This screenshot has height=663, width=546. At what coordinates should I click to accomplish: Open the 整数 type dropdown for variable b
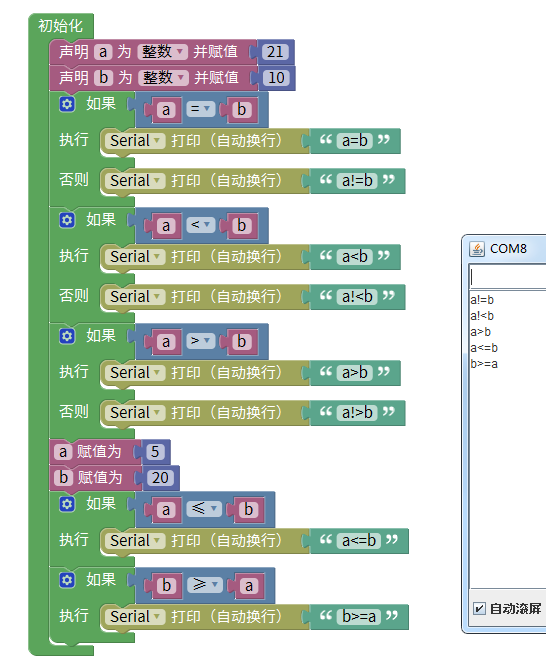163,78
